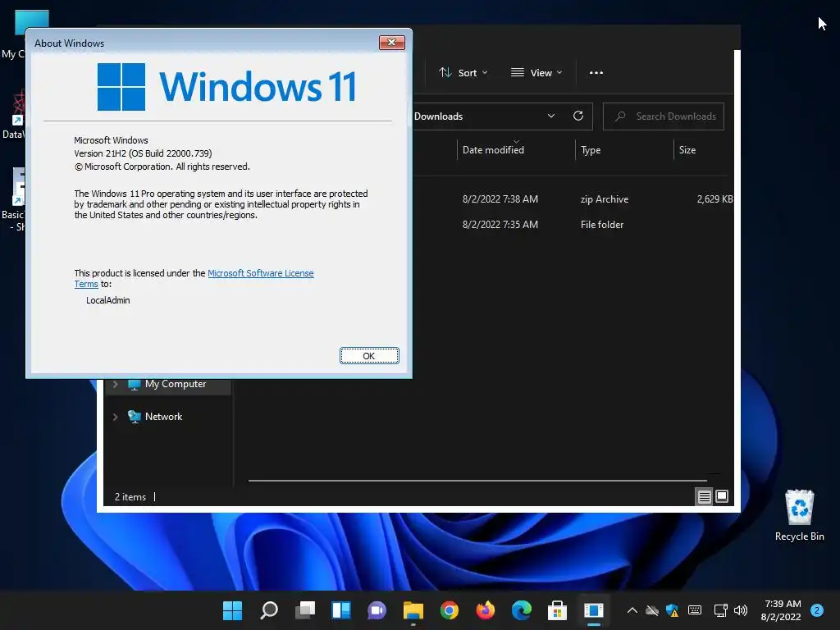
Task: Expand My Computer tree node
Action: pyautogui.click(x=115, y=384)
